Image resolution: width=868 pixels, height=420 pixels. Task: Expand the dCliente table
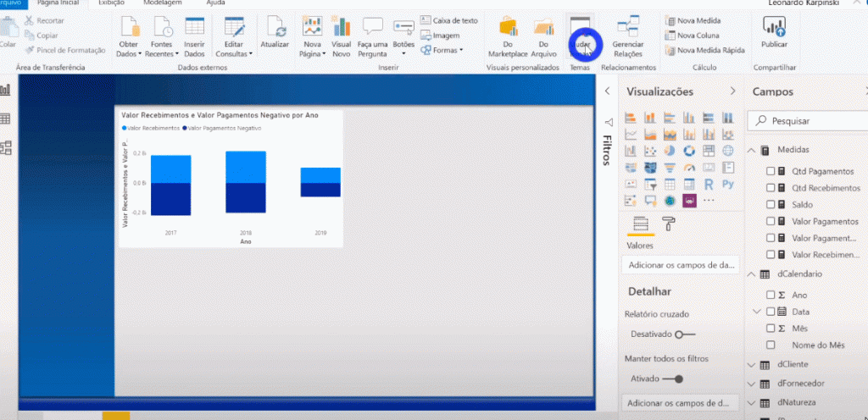coord(751,365)
